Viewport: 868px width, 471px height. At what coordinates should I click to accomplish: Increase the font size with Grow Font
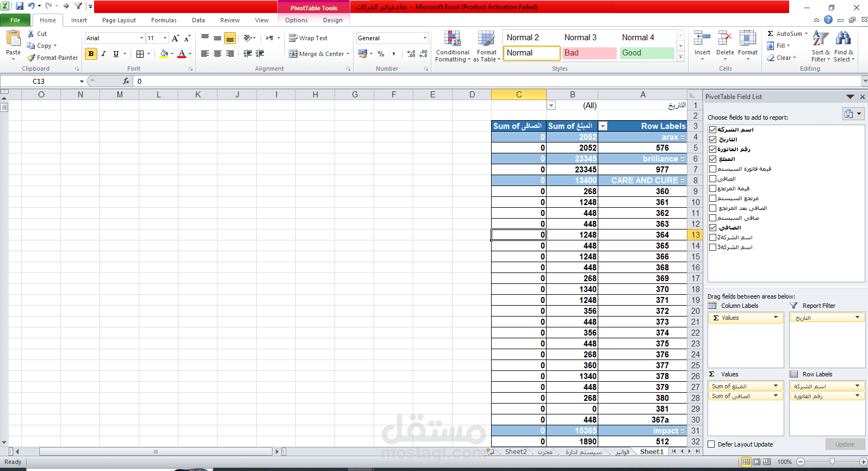click(175, 38)
